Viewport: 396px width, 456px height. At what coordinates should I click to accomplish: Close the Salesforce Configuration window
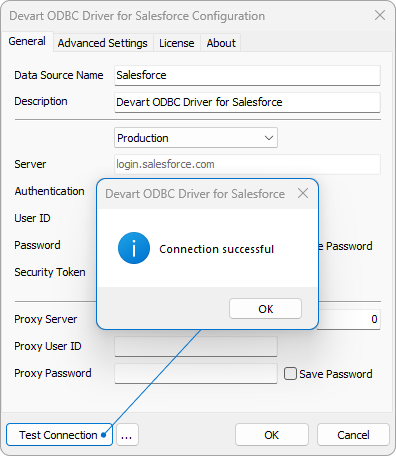pyautogui.click(x=380, y=15)
